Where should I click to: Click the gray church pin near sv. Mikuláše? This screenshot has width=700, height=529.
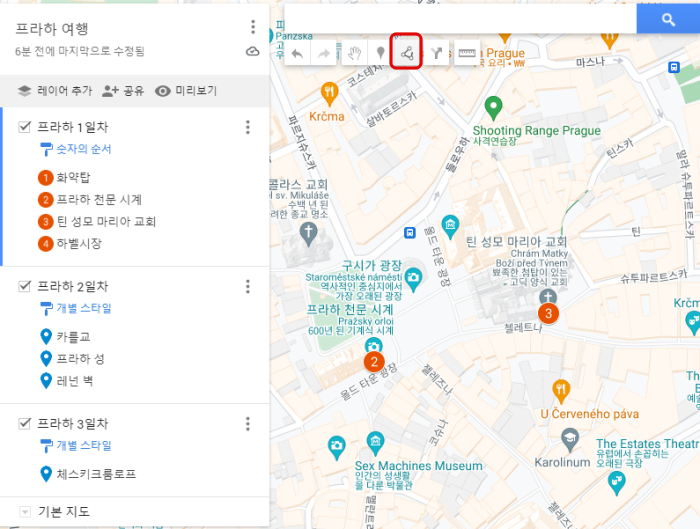[308, 234]
